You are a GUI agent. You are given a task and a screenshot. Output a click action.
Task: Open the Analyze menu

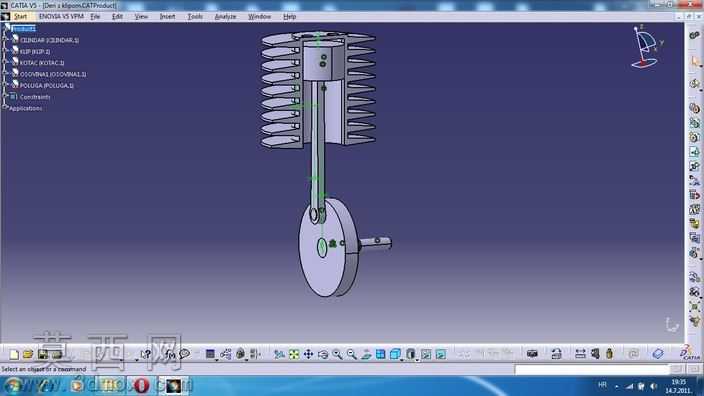pos(225,17)
